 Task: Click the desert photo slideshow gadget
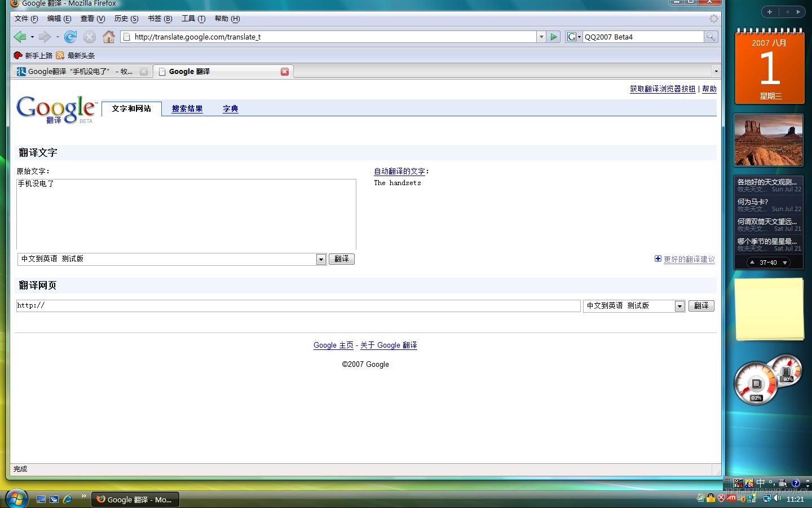tap(768, 140)
